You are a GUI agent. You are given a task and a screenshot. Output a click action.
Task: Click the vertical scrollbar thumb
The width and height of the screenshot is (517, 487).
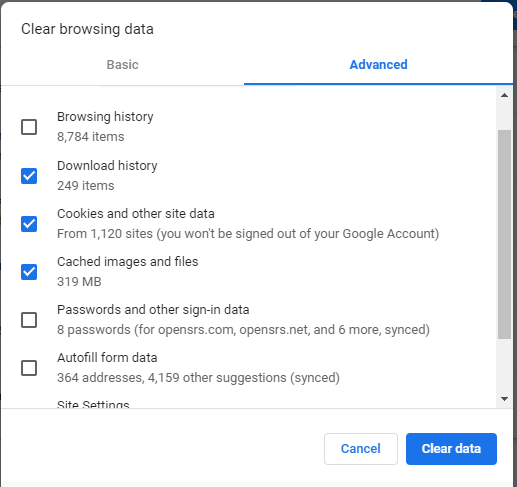(x=504, y=234)
